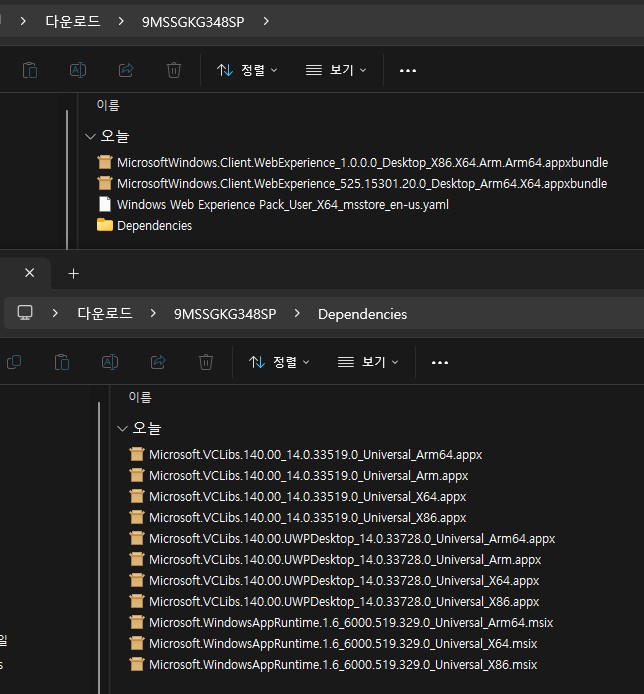Click Delete trash icon in Dependencies window toolbar
This screenshot has height=694, width=644.
click(206, 362)
